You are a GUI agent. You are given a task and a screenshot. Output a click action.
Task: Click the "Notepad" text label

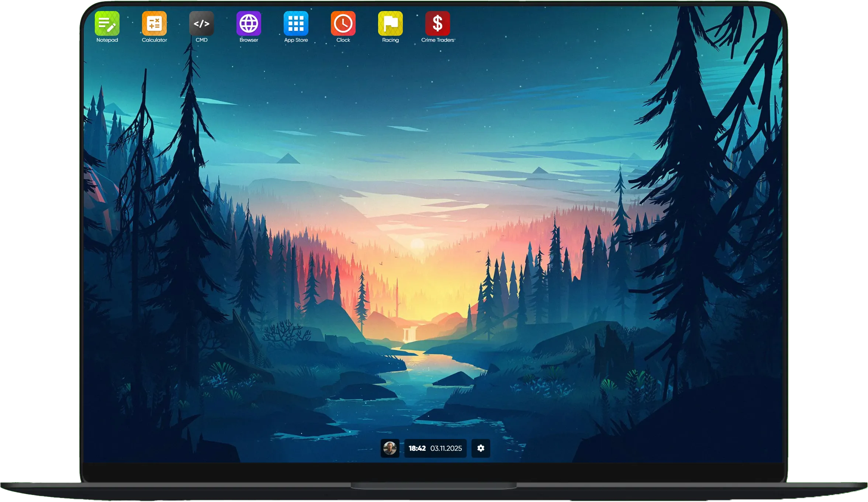click(x=107, y=40)
